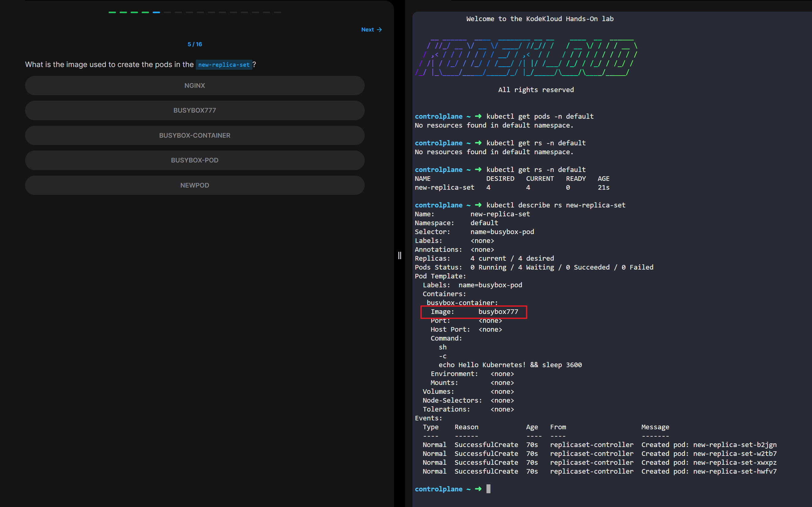Click the sixth progress segment
812x507 pixels.
pyautogui.click(x=167, y=13)
